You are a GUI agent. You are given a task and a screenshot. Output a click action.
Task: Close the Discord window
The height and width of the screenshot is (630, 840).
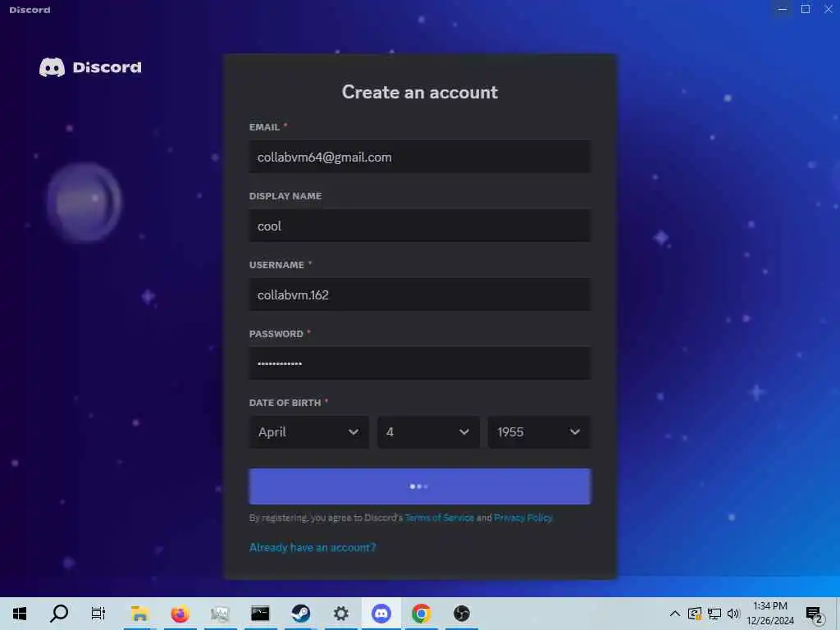829,9
